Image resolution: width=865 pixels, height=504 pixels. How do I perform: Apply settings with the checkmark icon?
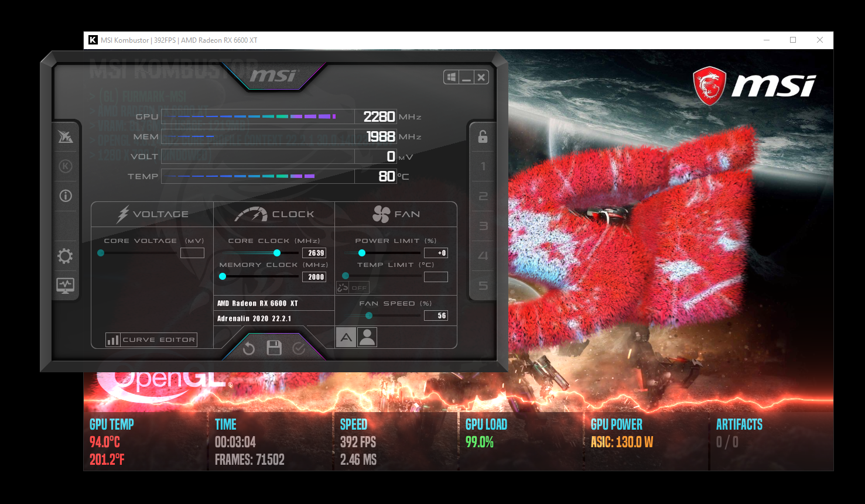coord(299,349)
